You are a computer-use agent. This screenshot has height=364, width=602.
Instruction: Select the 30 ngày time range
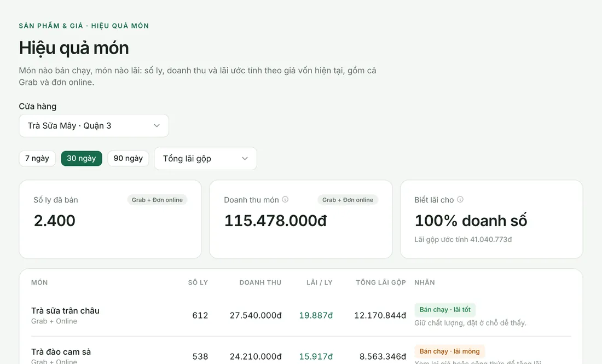click(x=82, y=159)
